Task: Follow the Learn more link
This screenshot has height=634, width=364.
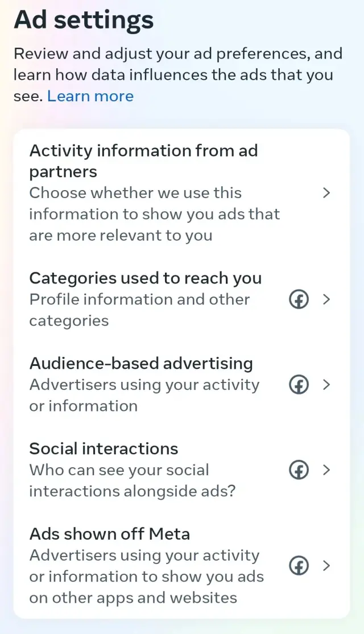Action: click(x=90, y=96)
